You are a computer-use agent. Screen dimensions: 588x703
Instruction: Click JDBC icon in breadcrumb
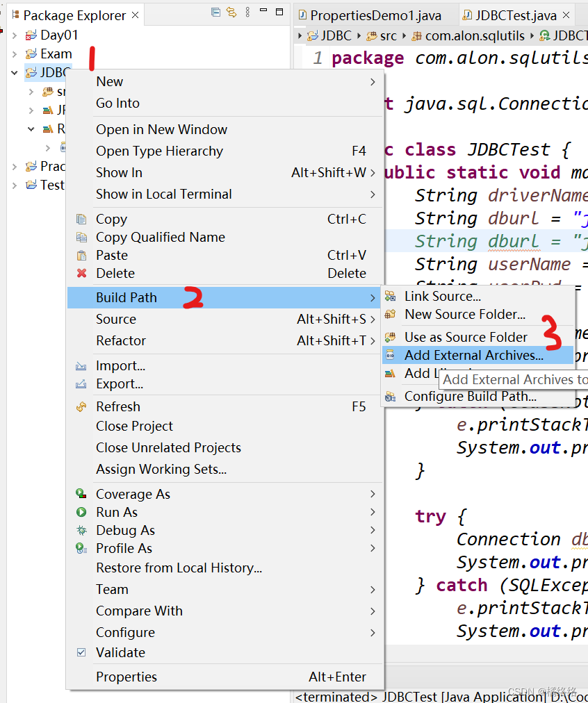coord(313,36)
